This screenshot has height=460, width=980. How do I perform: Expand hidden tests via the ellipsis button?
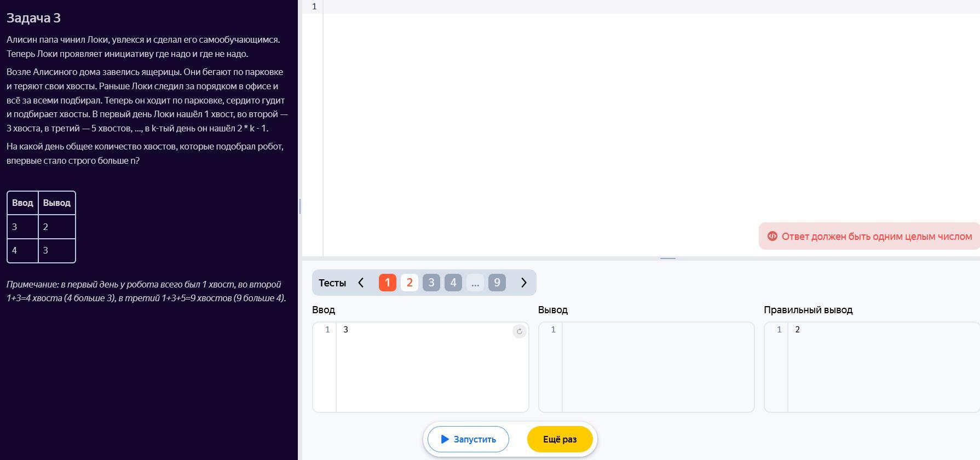click(475, 283)
